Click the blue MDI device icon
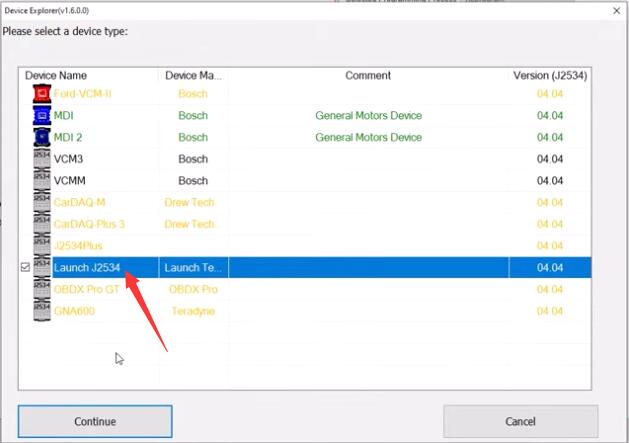The width and height of the screenshot is (629, 443). pos(42,116)
